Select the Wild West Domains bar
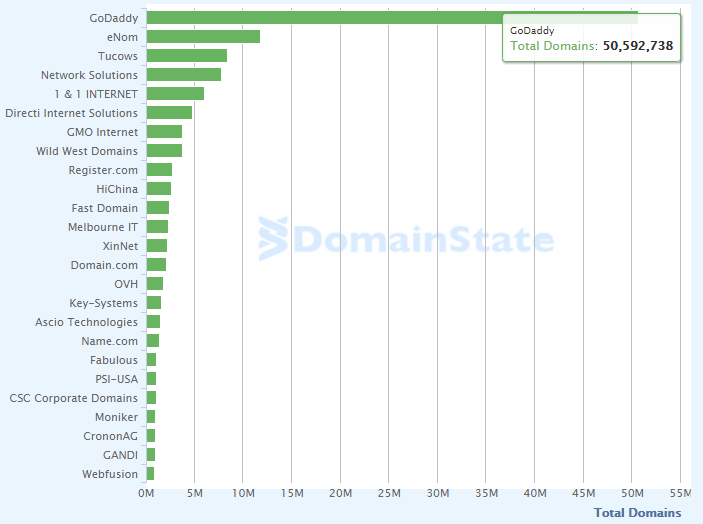 click(164, 151)
